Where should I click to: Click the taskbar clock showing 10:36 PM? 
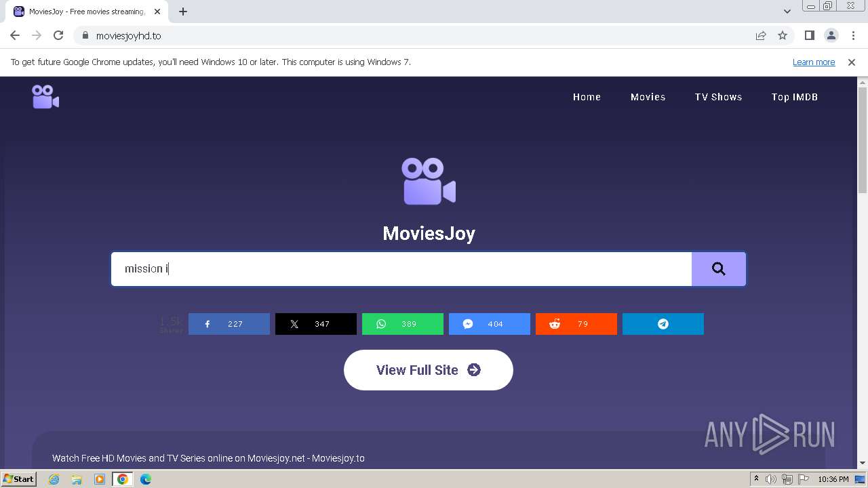click(x=833, y=479)
